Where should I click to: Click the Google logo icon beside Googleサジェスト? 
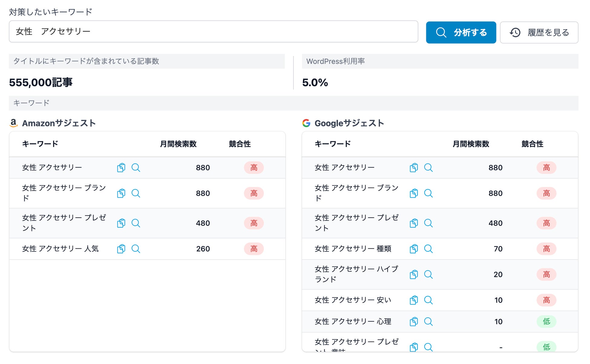point(306,123)
